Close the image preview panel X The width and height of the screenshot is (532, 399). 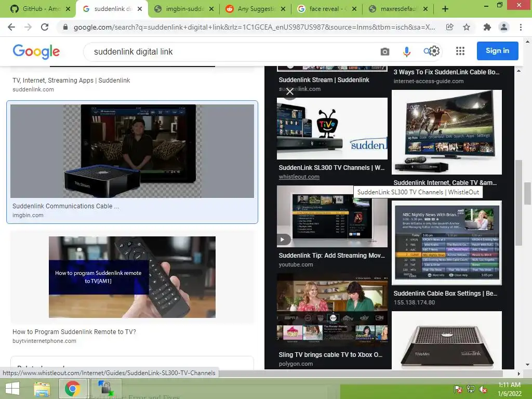pos(290,91)
